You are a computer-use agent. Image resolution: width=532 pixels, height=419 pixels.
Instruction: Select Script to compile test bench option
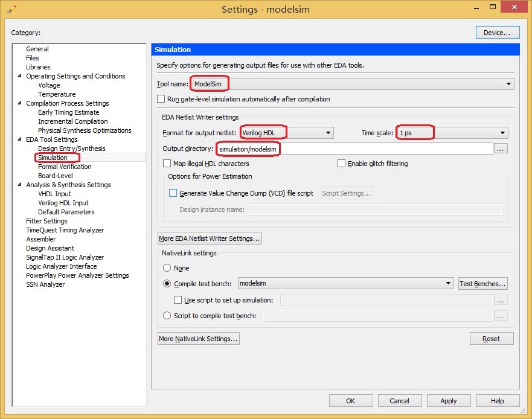tap(167, 316)
